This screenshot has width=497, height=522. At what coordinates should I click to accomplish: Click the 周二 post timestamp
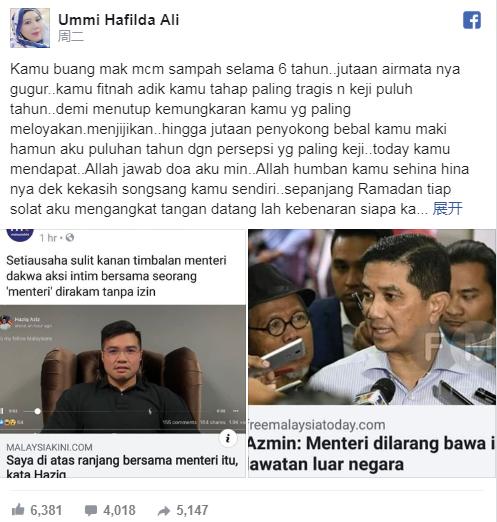click(x=70, y=36)
